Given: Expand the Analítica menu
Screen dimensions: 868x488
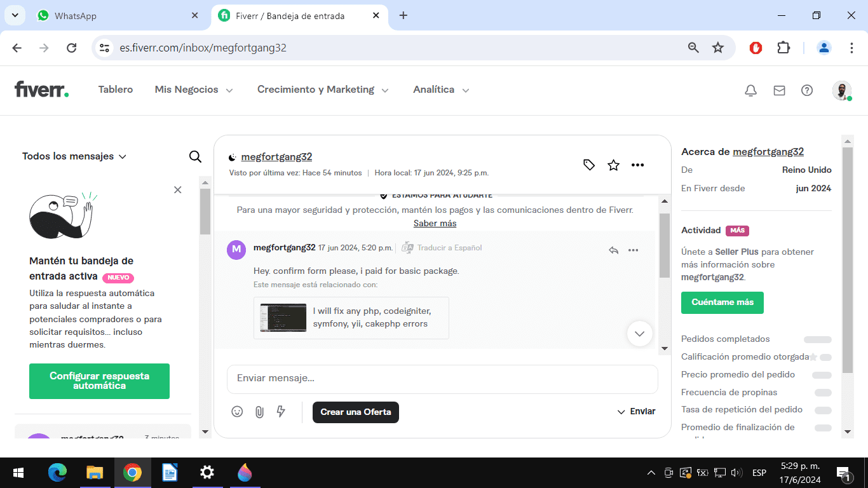Looking at the screenshot, I should (x=441, y=90).
